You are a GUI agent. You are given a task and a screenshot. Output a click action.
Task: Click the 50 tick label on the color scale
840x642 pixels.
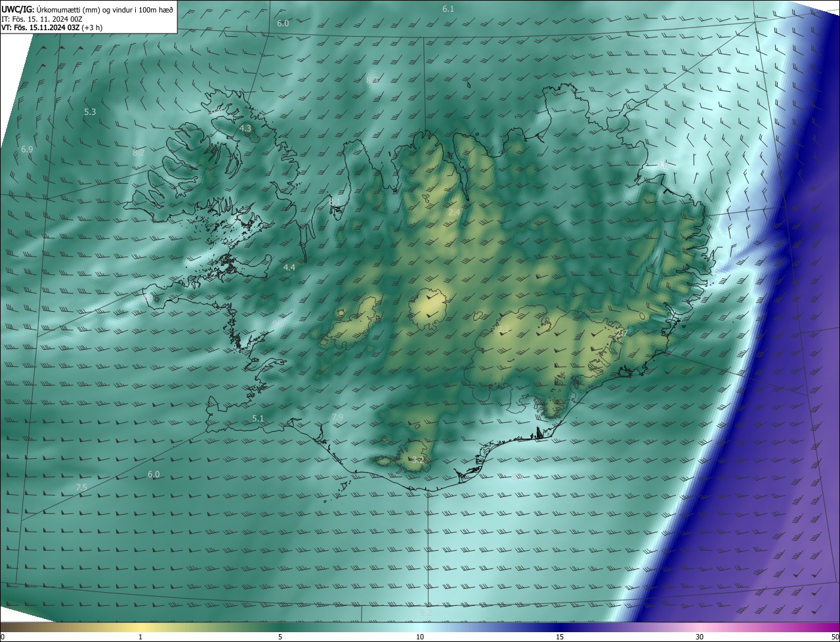[x=835, y=637]
